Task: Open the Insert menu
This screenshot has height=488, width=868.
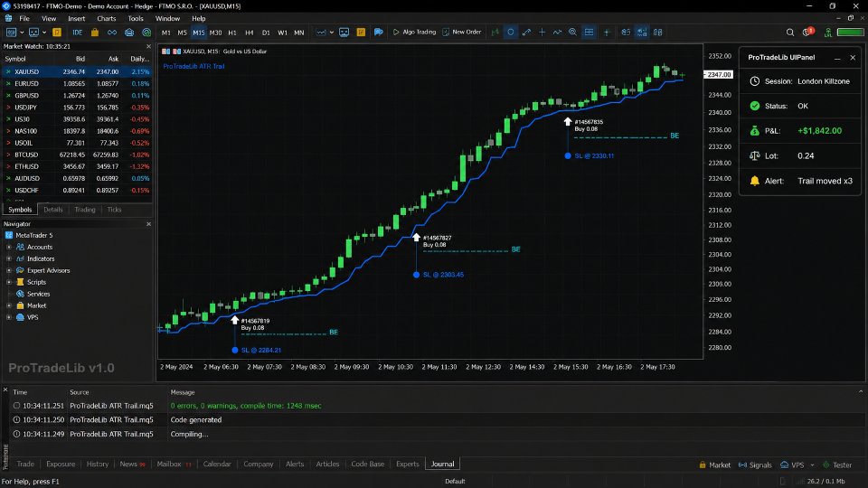Action: pos(76,18)
